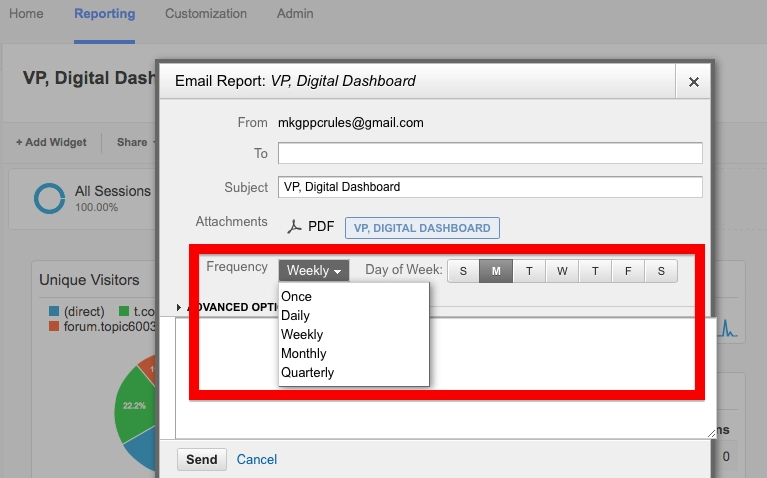Screen dimensions: 767x478
Task: Switch to the Customization tab
Action: point(205,14)
